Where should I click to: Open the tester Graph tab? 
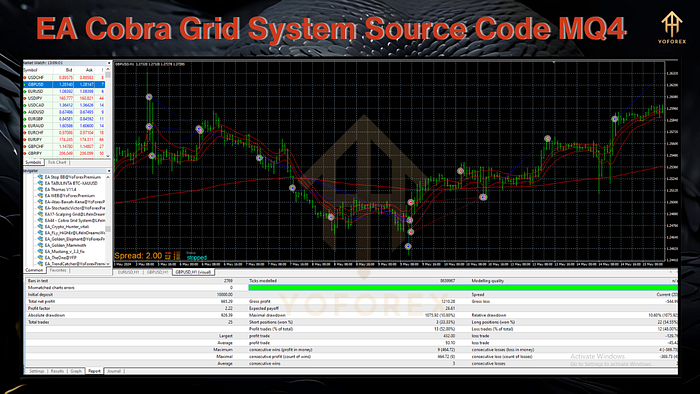76,371
